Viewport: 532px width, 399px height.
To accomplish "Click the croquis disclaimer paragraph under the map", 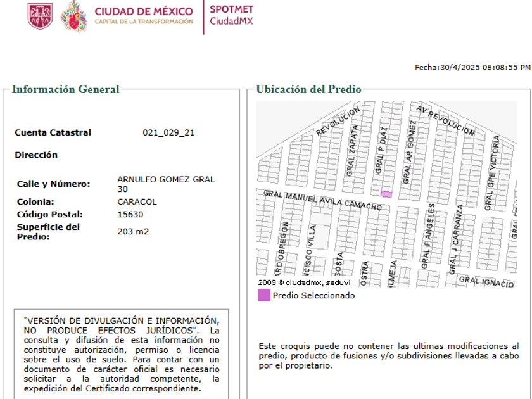I will [x=389, y=355].
